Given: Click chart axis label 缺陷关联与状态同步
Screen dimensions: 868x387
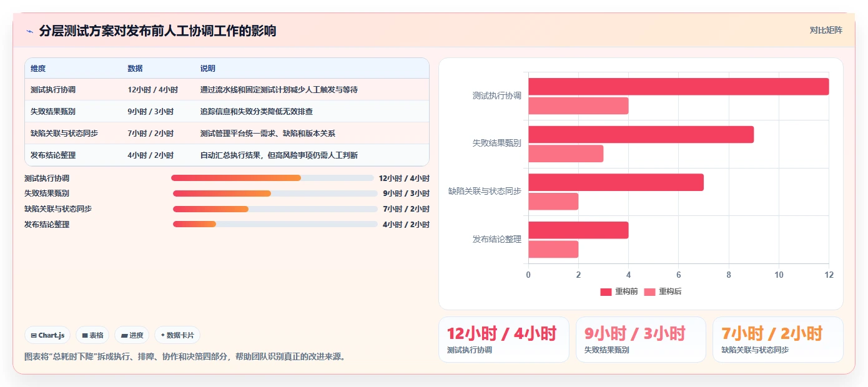Looking at the screenshot, I should click(485, 192).
